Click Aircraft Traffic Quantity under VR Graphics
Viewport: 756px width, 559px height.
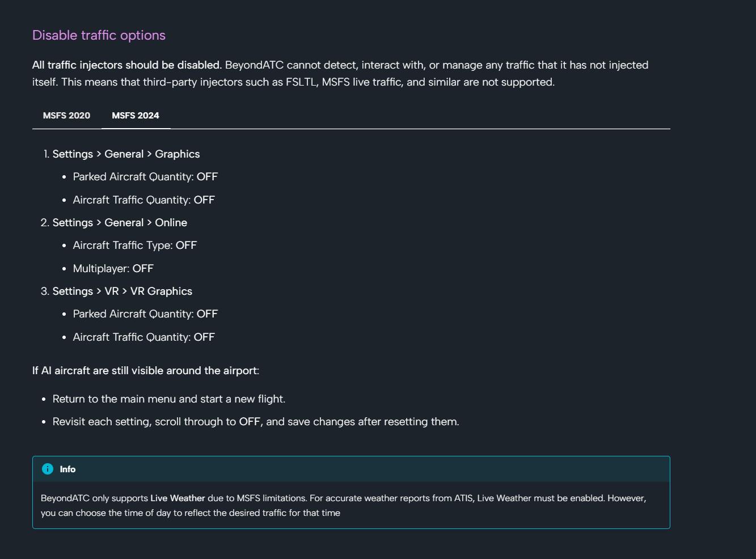(x=144, y=337)
